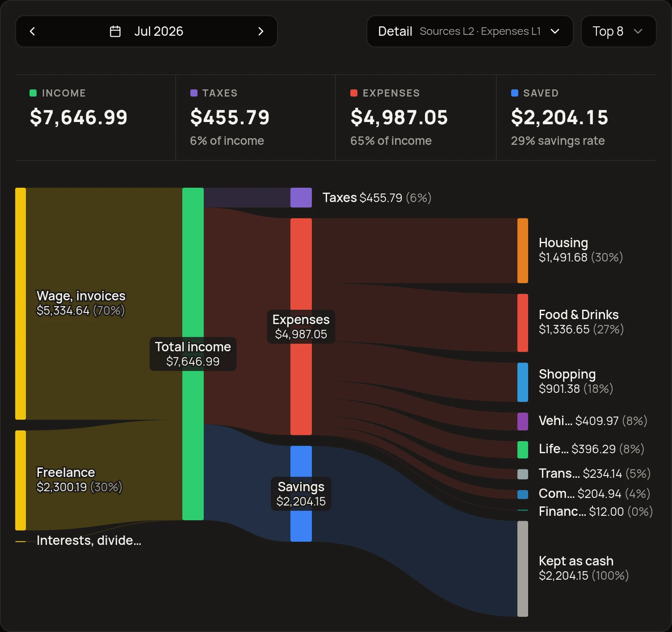This screenshot has width=672, height=632.
Task: Click the Savings $2,204.15 node label
Action: 301,494
